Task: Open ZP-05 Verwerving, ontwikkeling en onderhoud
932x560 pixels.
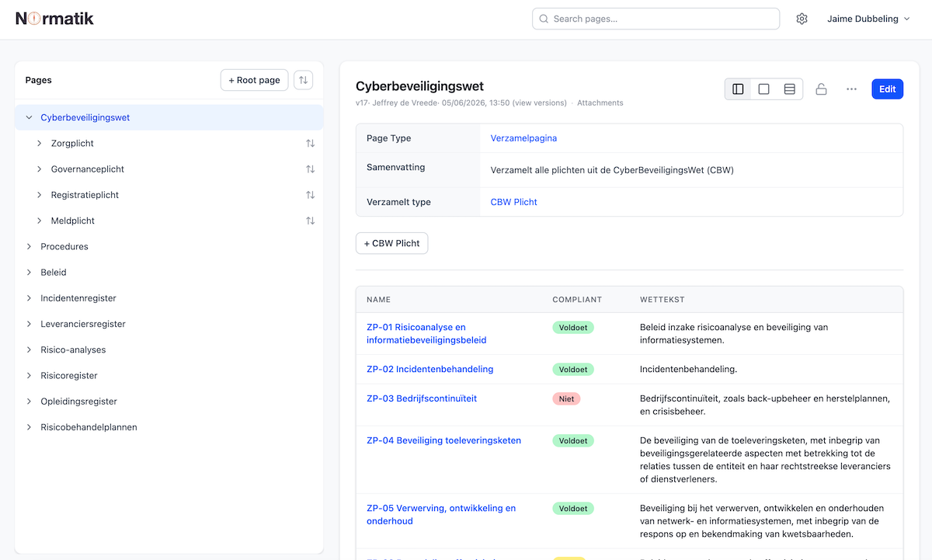Action: pyautogui.click(x=441, y=515)
